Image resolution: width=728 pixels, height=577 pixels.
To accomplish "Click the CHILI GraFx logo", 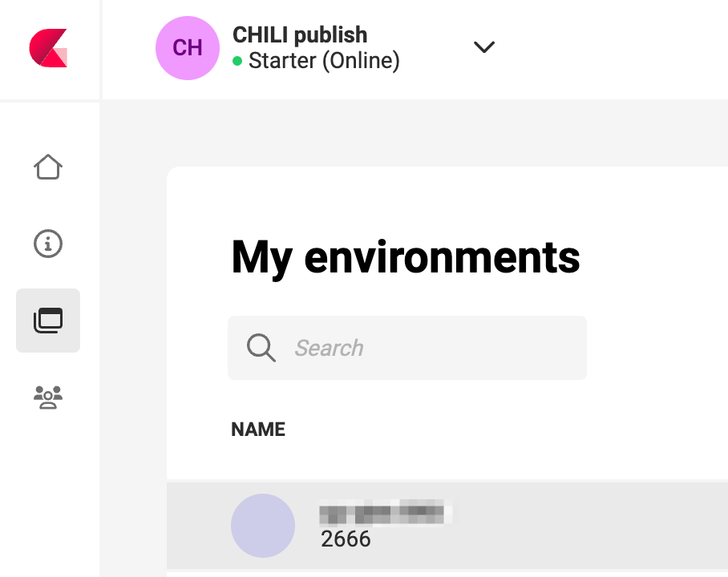I will [x=48, y=48].
